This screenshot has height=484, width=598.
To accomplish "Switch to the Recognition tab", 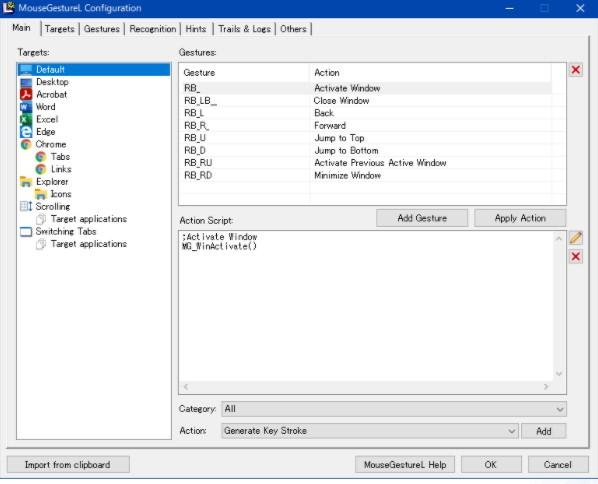I will (153, 29).
